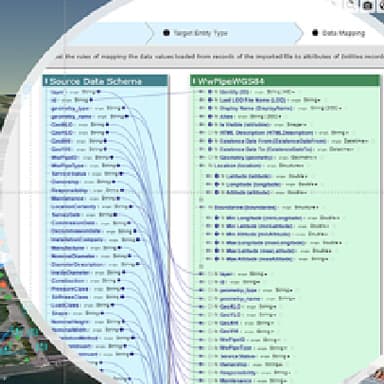Click connector dot of source id field
Image resolution: width=384 pixels, height=384 pixels.
[x=92, y=100]
